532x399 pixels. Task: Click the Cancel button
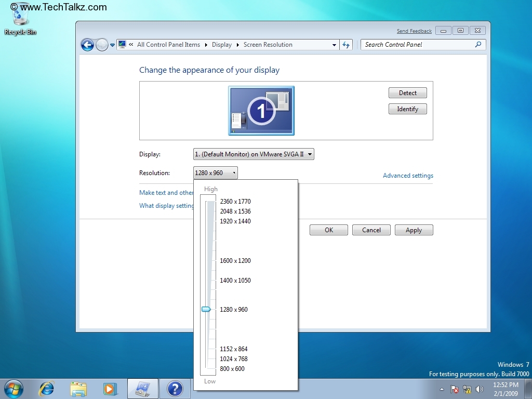(x=371, y=230)
